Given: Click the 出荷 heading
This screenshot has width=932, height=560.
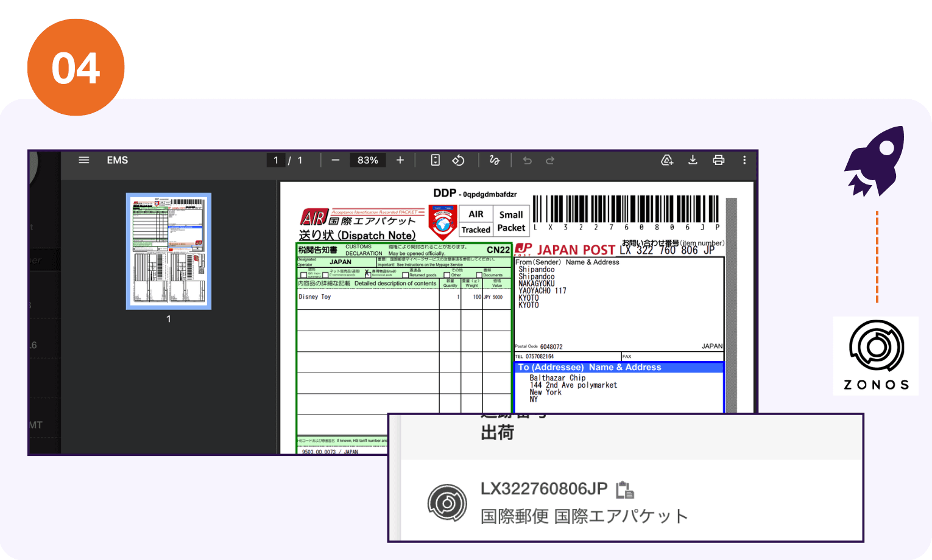Looking at the screenshot, I should (497, 433).
